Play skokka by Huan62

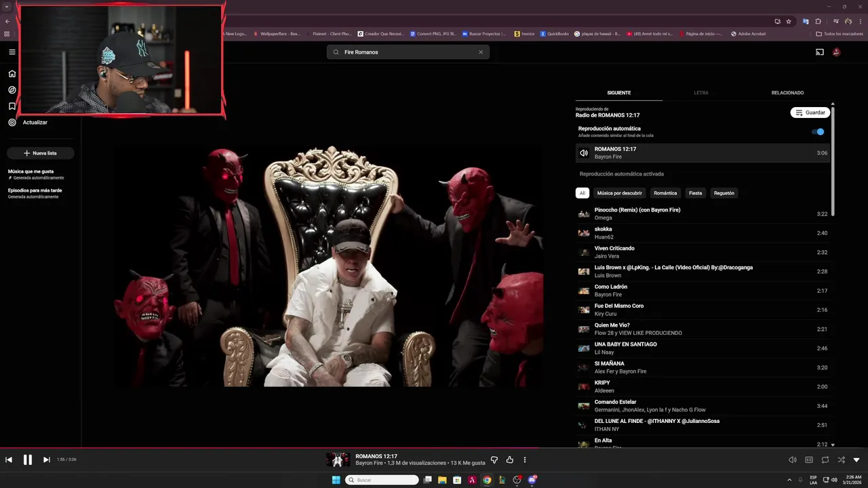703,233
